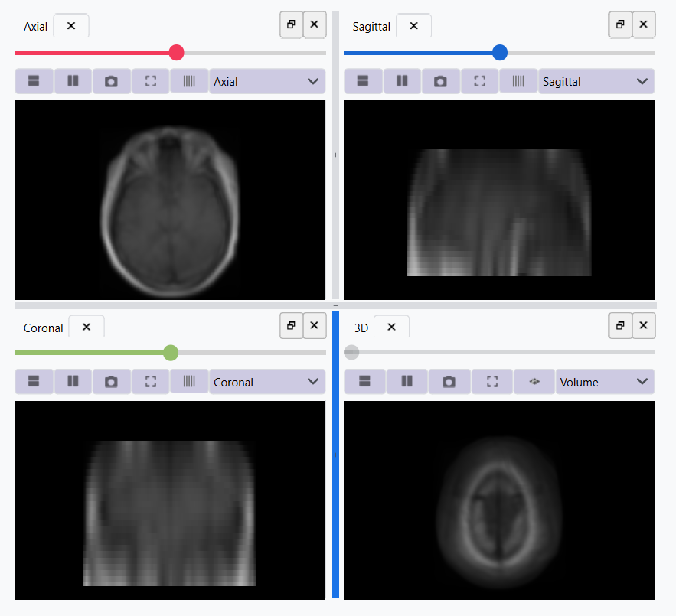
Task: Pop out the Axial panel
Action: (292, 24)
